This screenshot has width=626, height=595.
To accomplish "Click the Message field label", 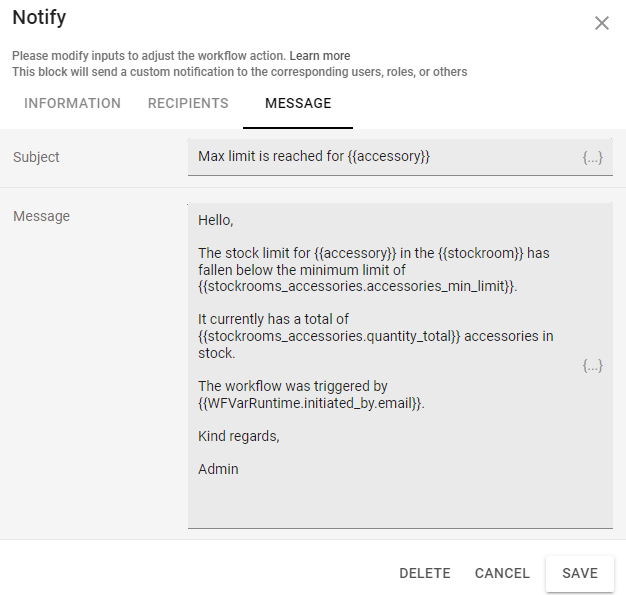I will click(41, 216).
